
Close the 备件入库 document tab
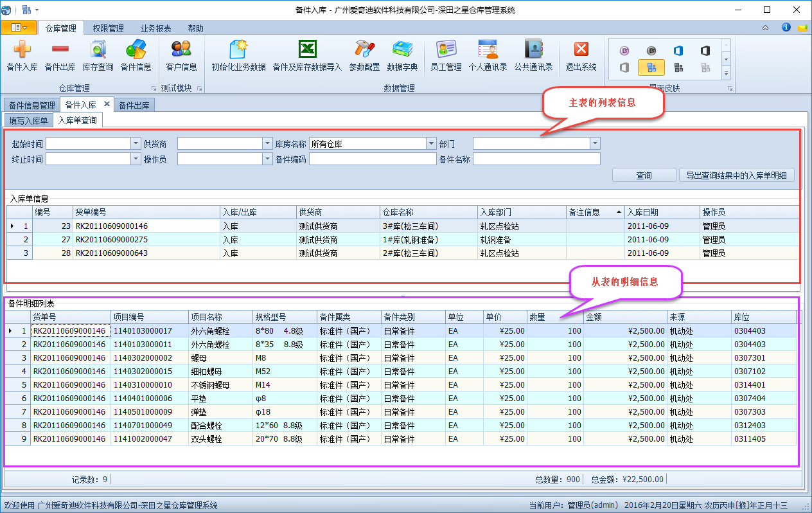(x=107, y=104)
